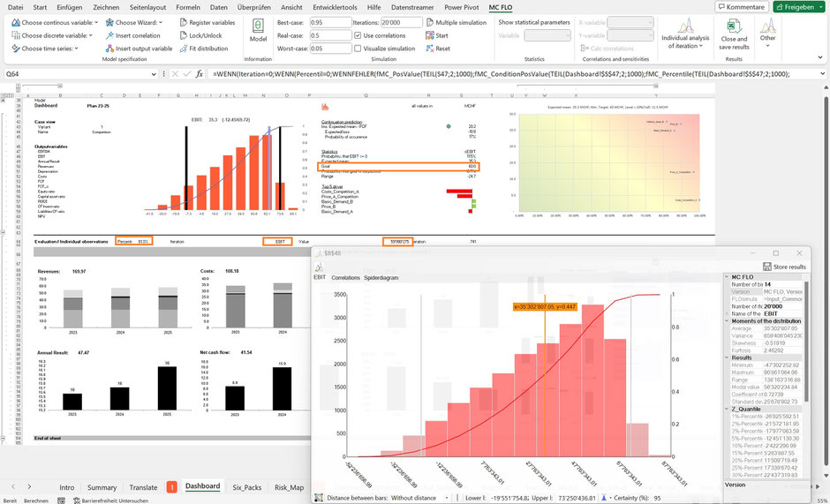Select the EBIT tab in analysis window

[x=320, y=277]
